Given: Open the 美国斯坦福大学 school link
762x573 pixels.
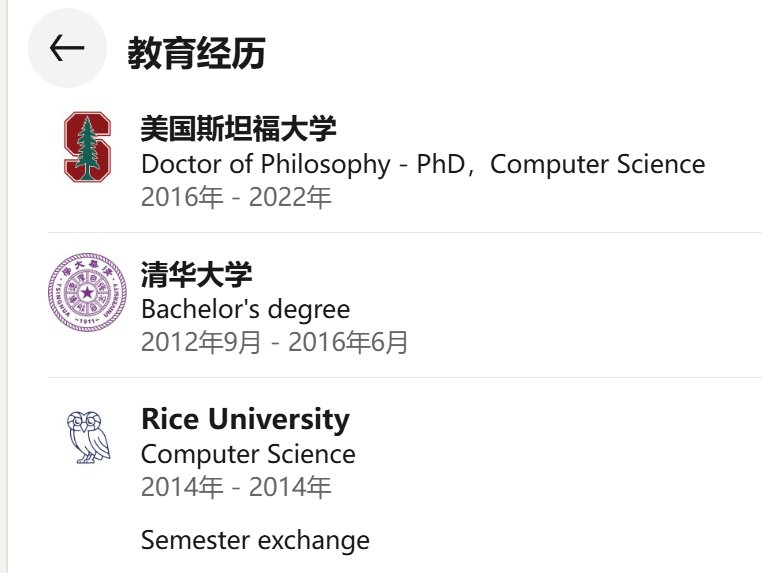Looking at the screenshot, I should tap(238, 129).
